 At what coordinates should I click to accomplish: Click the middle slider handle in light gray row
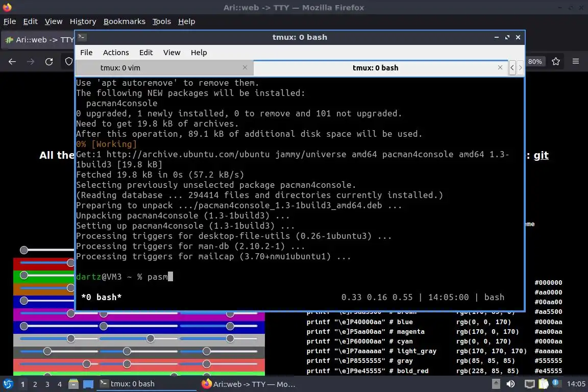(x=151, y=338)
